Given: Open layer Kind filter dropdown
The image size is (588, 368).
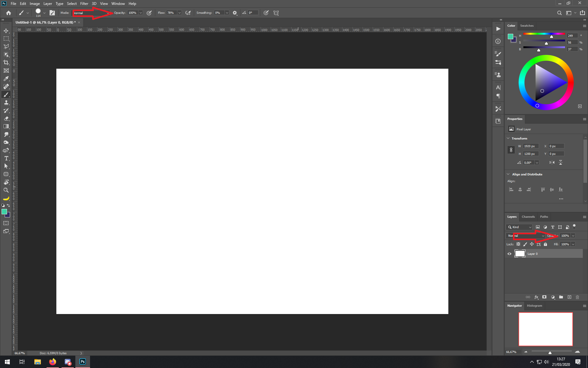Looking at the screenshot, I should (x=519, y=227).
